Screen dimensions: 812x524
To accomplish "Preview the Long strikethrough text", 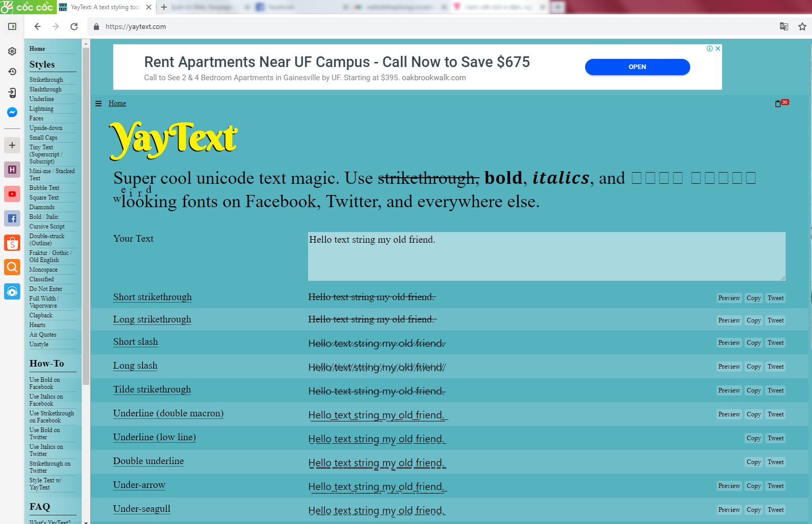I will tap(729, 320).
